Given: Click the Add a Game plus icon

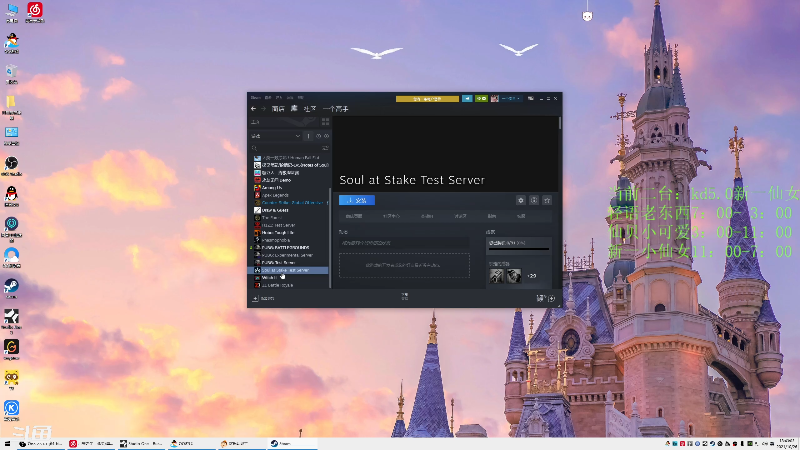Looking at the screenshot, I should 256,298.
